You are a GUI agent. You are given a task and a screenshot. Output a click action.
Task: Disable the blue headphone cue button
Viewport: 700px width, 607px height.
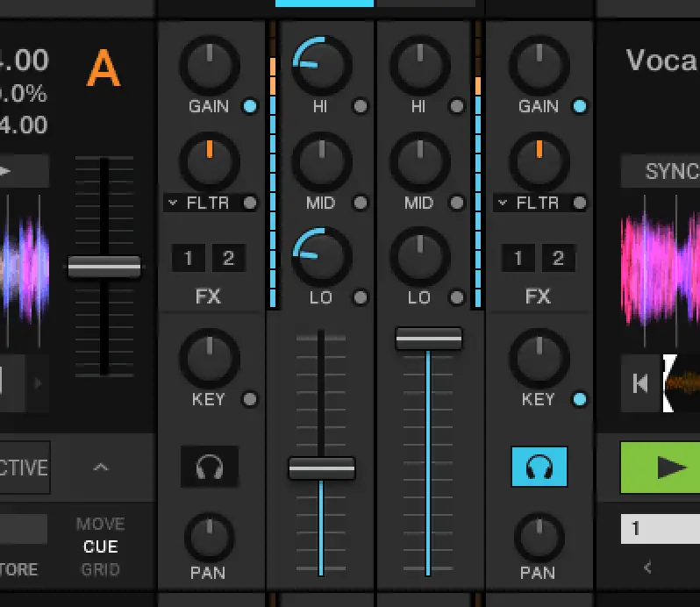(x=539, y=467)
